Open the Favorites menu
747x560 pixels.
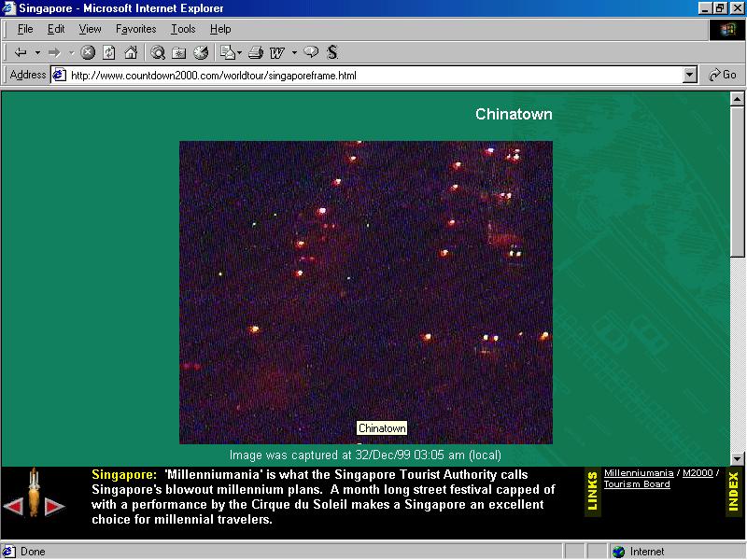(135, 29)
